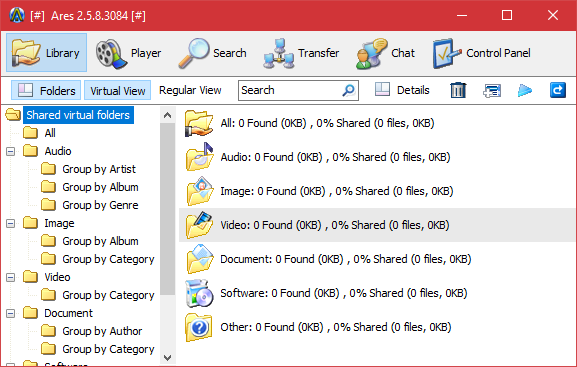Go to the Transfer section
Viewport: 577px width, 367px height.
pyautogui.click(x=301, y=53)
